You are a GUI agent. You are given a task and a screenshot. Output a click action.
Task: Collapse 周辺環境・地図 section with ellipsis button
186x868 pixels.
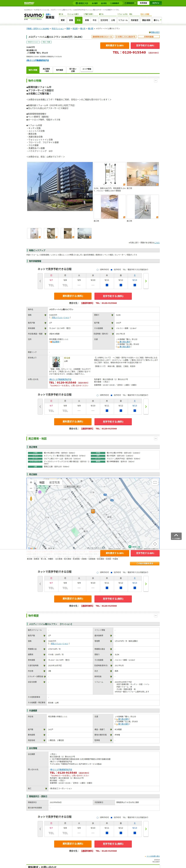click(156, 438)
